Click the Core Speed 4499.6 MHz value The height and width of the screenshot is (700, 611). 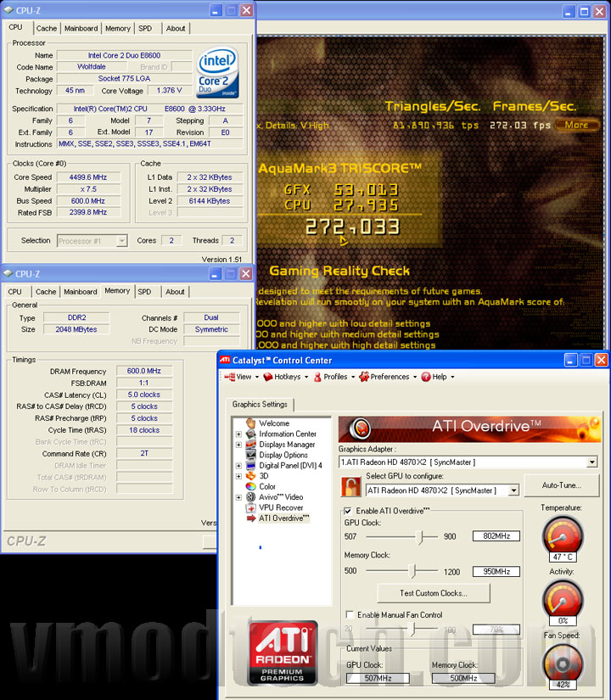88,177
